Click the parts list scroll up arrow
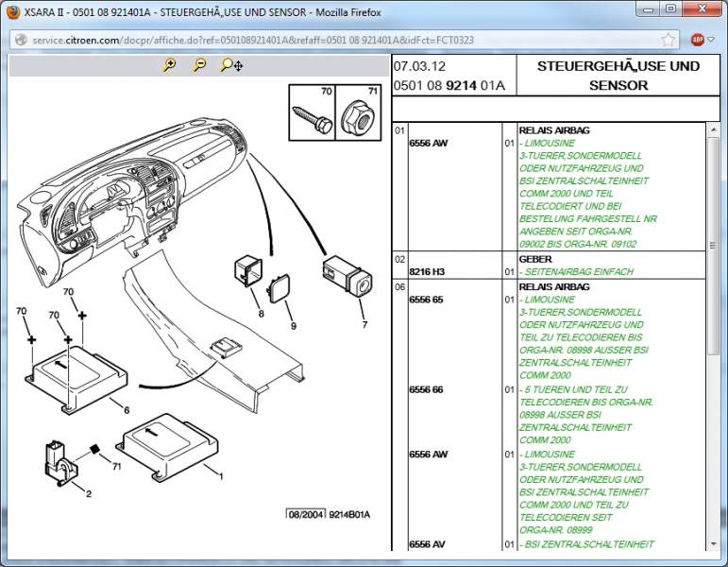728x567 pixels. coord(713,129)
